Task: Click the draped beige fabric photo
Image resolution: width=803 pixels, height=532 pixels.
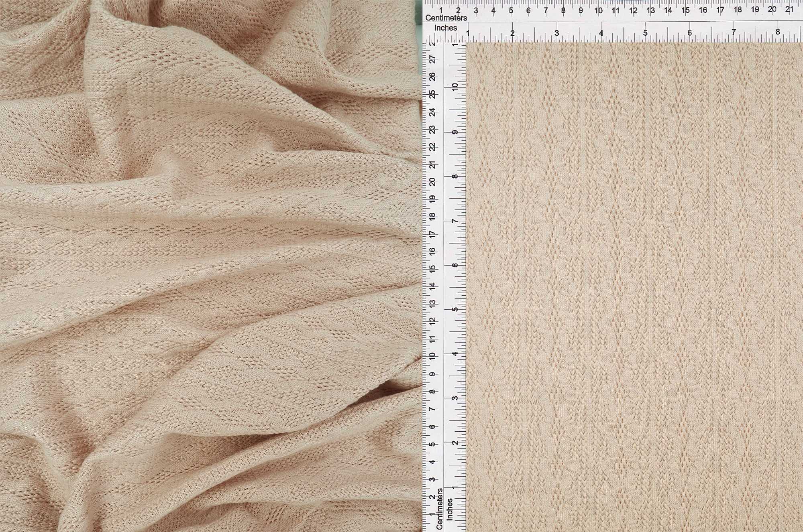Action: (209, 265)
